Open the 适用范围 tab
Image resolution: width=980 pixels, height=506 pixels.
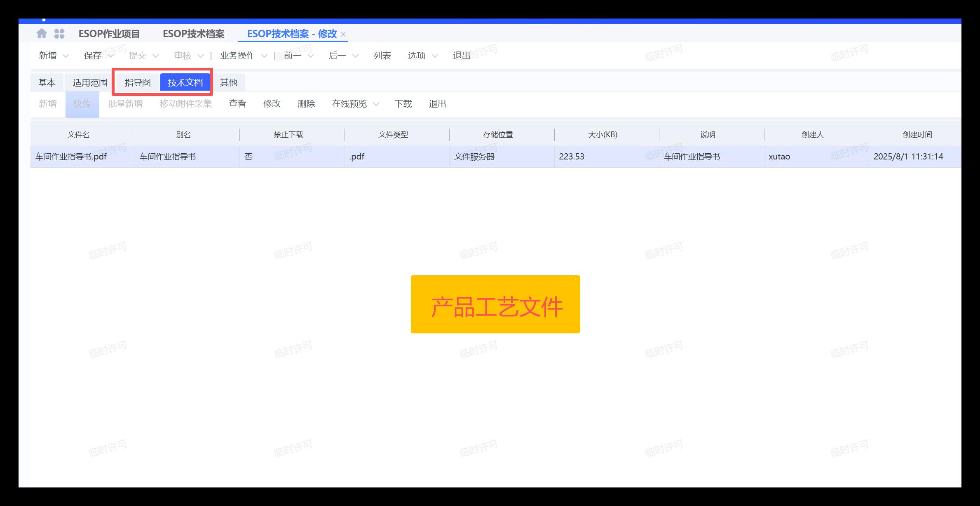coord(90,82)
